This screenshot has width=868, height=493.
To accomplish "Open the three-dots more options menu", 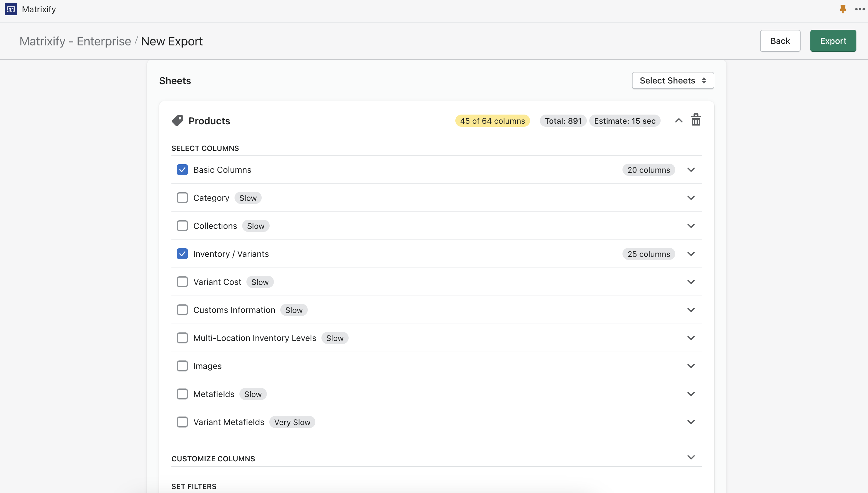I will tap(859, 9).
